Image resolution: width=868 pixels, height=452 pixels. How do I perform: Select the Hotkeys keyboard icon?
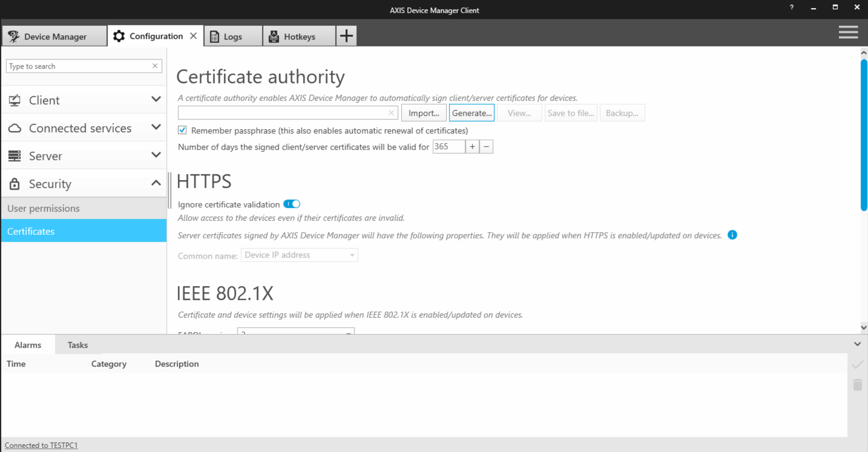pyautogui.click(x=274, y=36)
